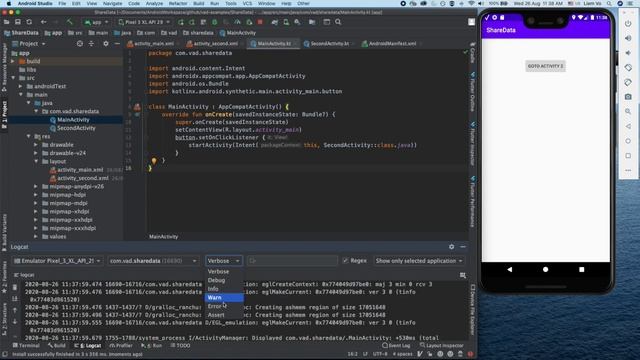Screen dimensions: 640x360
Task: Expand the build folder in project tree
Action: click(13, 61)
